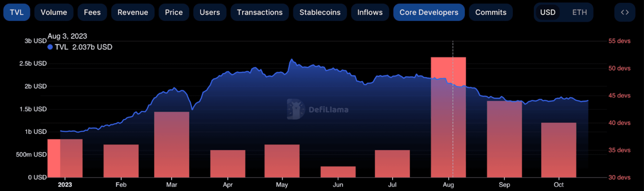Click the Sep label on time axis
Screen dimensions: 644x191
pyautogui.click(x=504, y=184)
